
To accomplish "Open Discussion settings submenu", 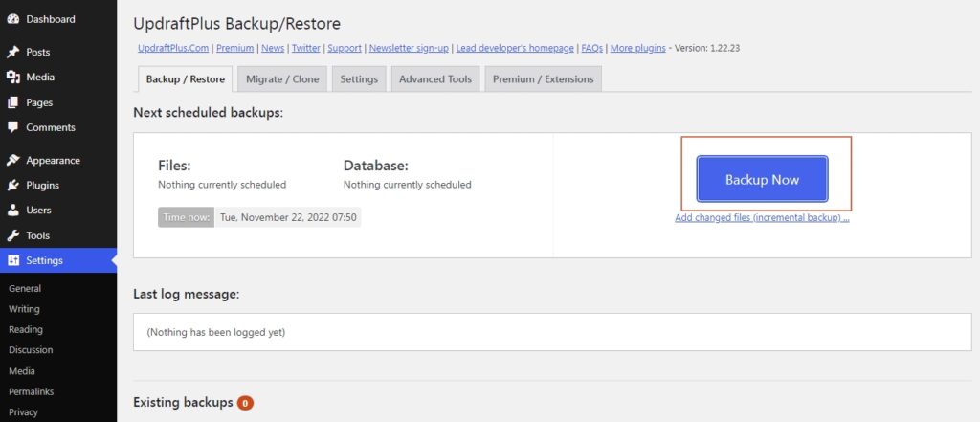I will [x=31, y=350].
